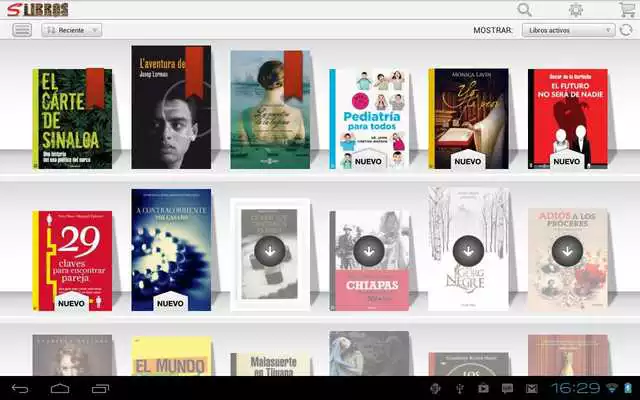Click the Libros app logo
This screenshot has height=400, width=640.
click(x=38, y=9)
